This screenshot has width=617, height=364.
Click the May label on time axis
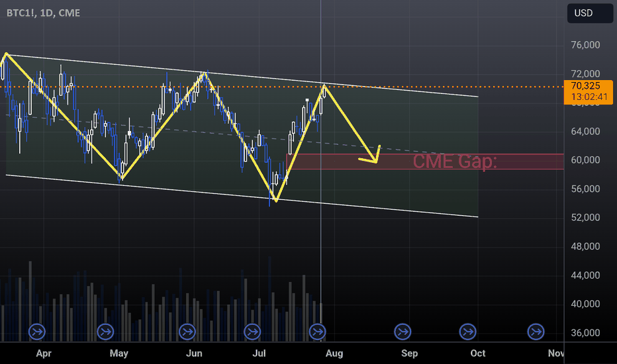(x=119, y=353)
